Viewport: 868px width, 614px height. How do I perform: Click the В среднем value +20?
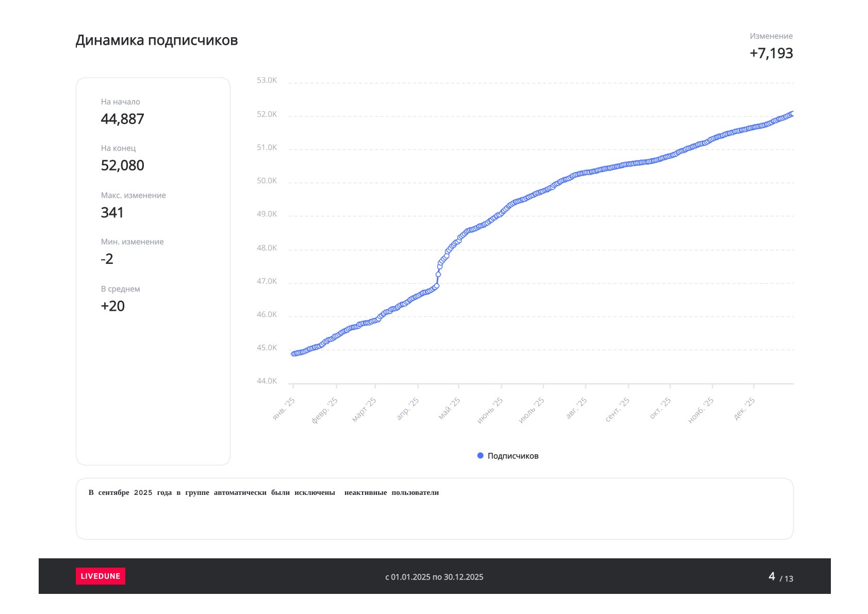click(x=112, y=306)
